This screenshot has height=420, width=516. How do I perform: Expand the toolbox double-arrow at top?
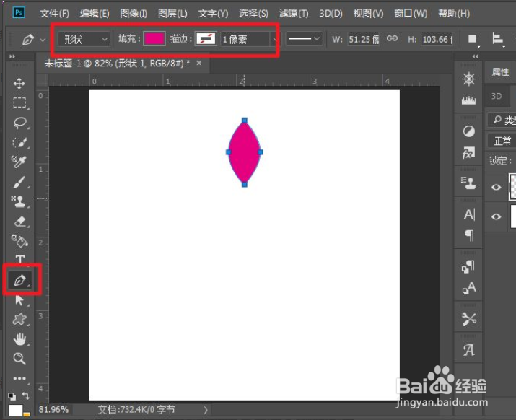tap(12, 56)
